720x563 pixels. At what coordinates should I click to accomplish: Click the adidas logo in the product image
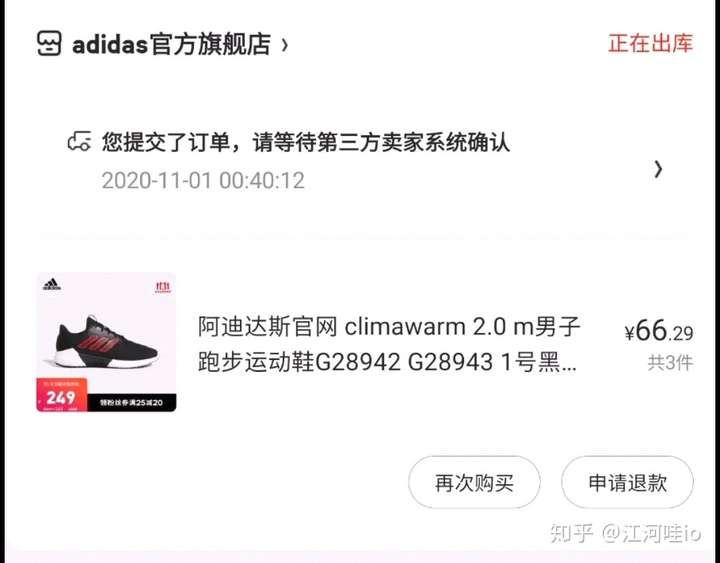pos(52,285)
